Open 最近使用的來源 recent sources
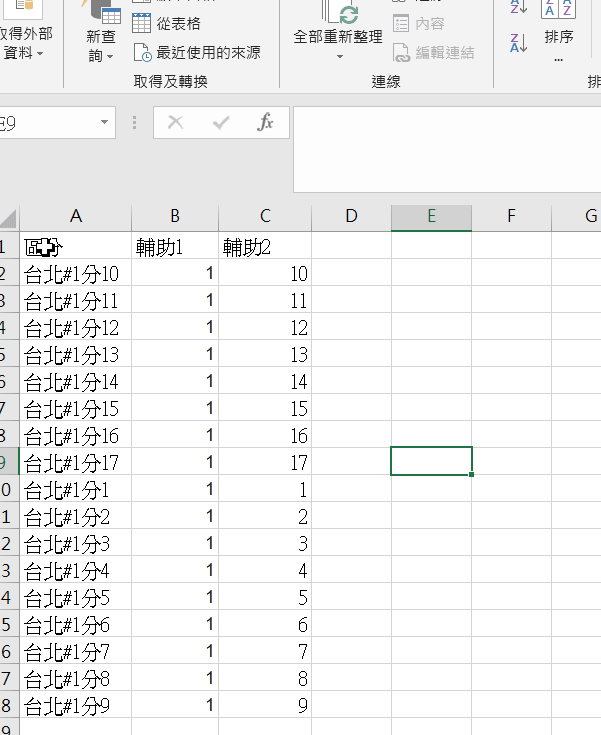The width and height of the screenshot is (601, 735). pyautogui.click(x=197, y=52)
